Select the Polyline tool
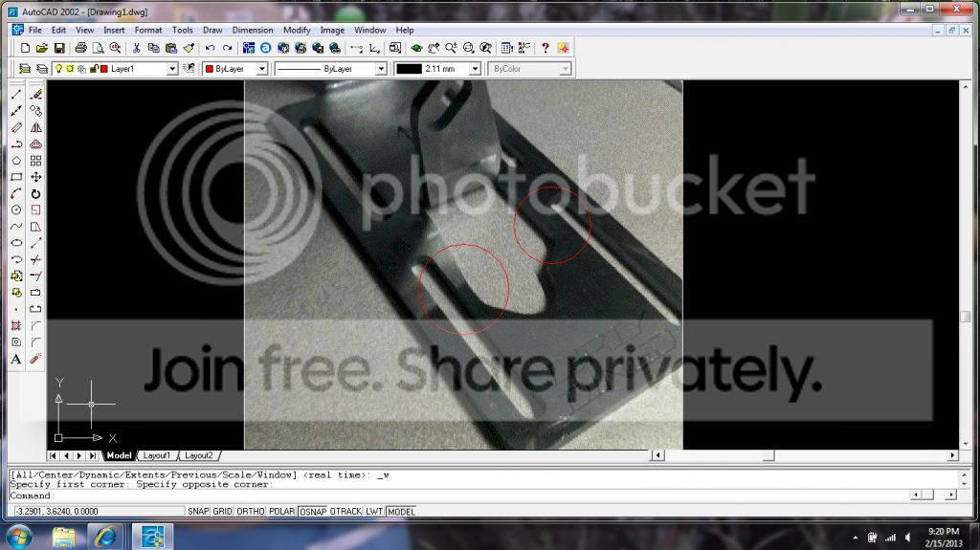This screenshot has width=980, height=550. [x=16, y=144]
